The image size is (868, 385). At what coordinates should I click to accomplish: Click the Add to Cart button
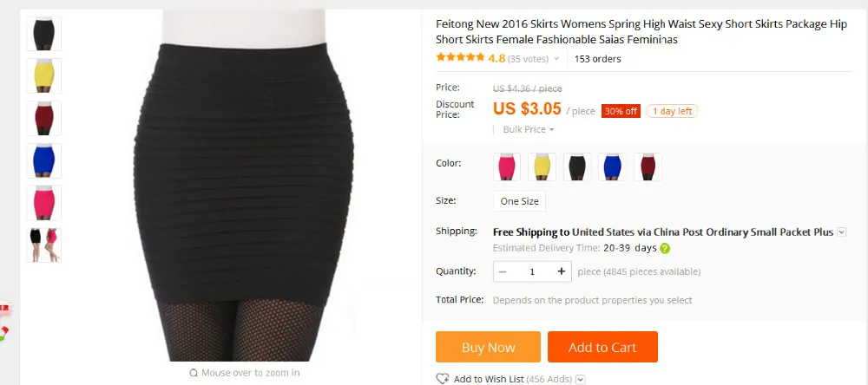click(603, 347)
